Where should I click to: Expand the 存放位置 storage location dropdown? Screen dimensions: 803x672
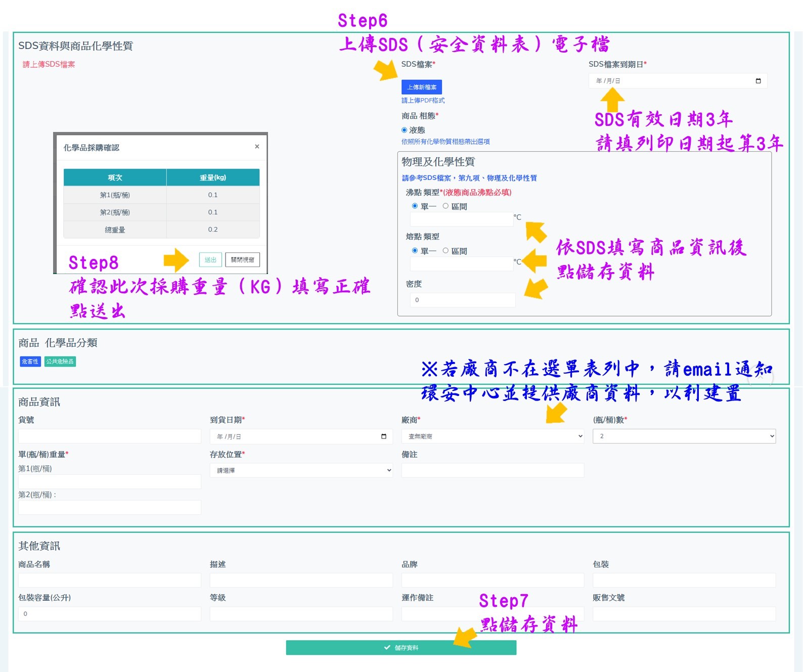[x=301, y=470]
